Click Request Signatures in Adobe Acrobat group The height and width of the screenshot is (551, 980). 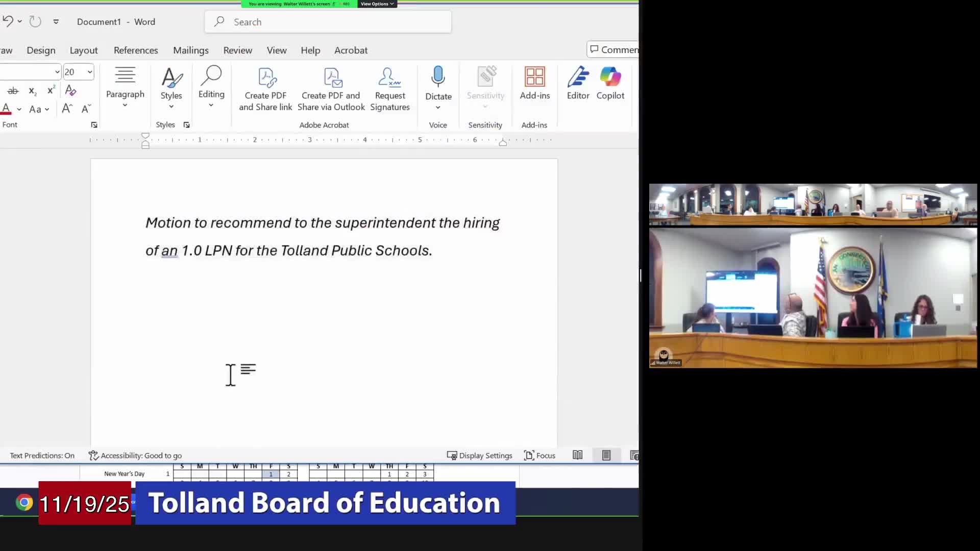(389, 89)
